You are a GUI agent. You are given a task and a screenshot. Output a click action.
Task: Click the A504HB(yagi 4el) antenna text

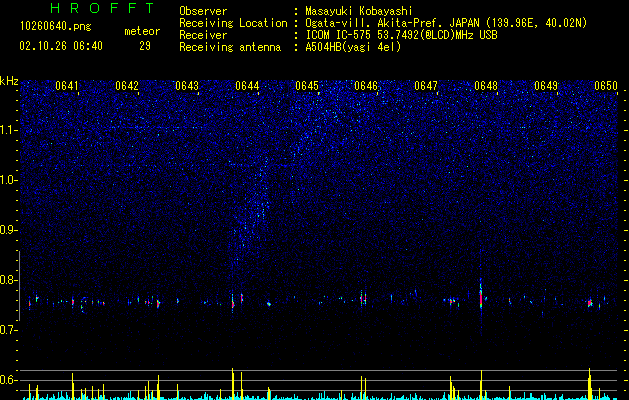pyautogui.click(x=353, y=47)
